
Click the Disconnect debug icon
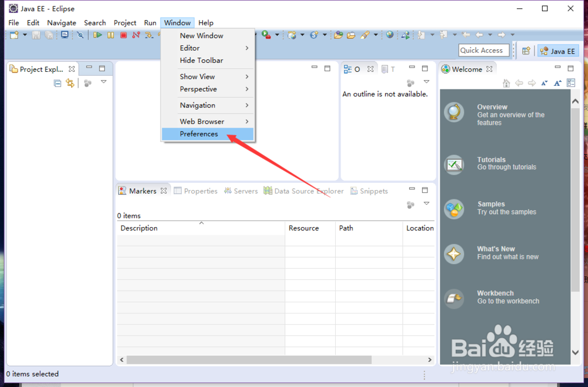point(136,35)
